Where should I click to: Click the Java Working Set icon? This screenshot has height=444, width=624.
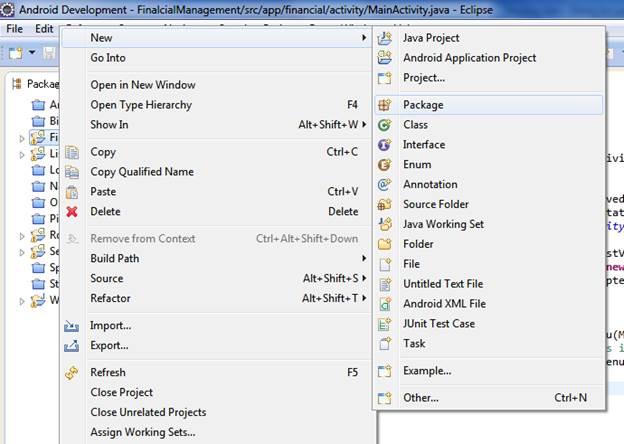coord(384,224)
